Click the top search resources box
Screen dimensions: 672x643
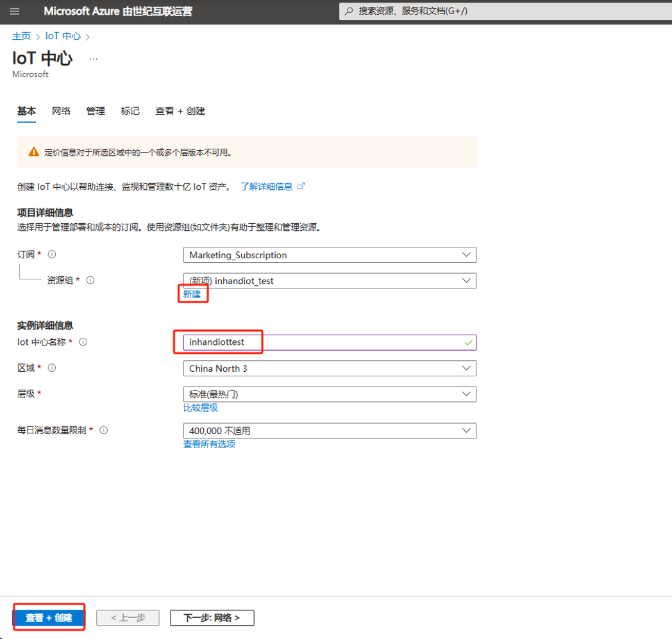506,11
